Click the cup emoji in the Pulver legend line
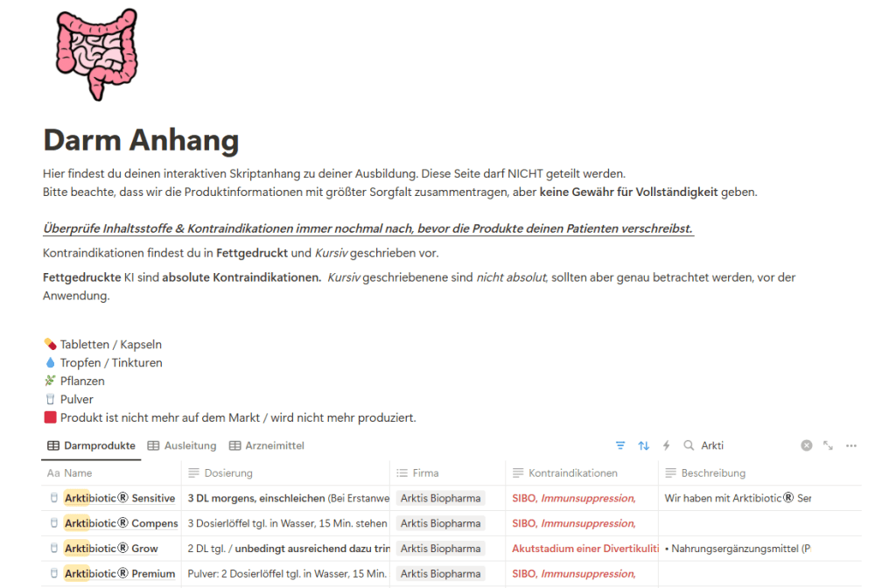This screenshot has height=588, width=896. 50,399
